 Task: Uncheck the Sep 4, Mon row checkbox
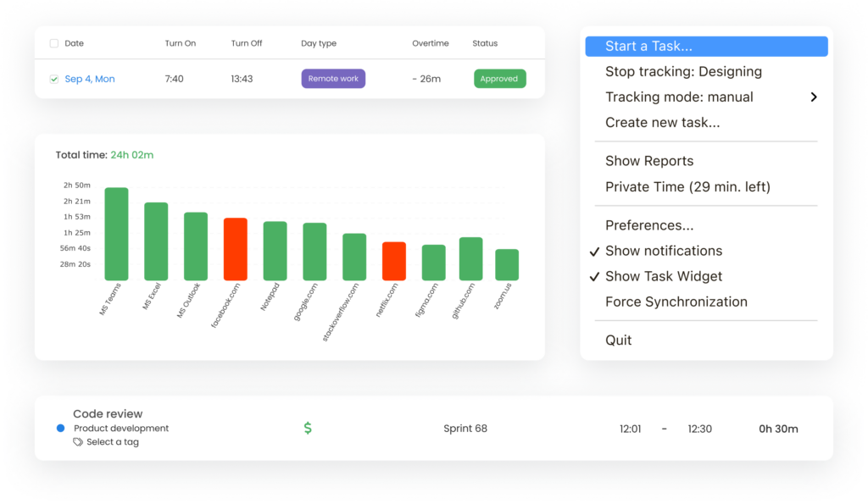pos(53,79)
